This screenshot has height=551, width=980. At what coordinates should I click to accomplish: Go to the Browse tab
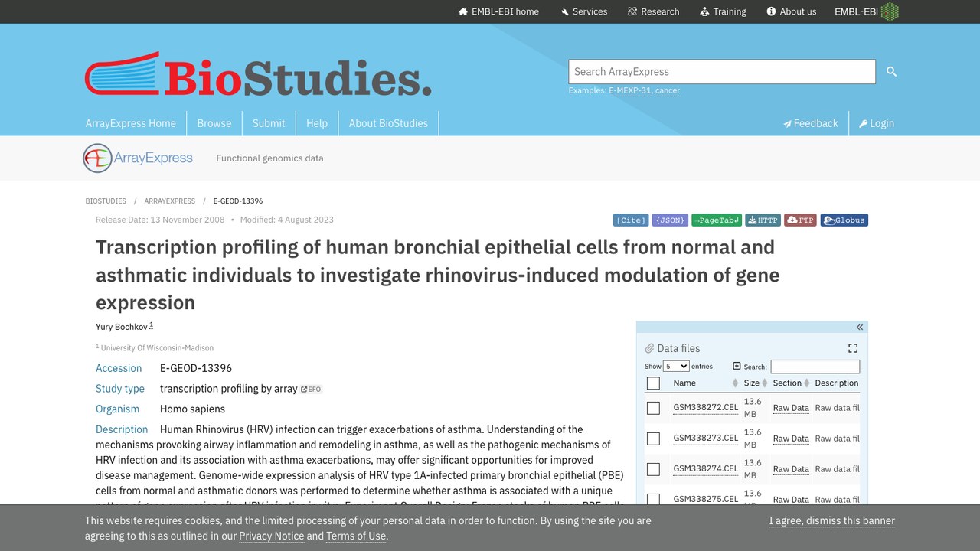[x=214, y=123]
